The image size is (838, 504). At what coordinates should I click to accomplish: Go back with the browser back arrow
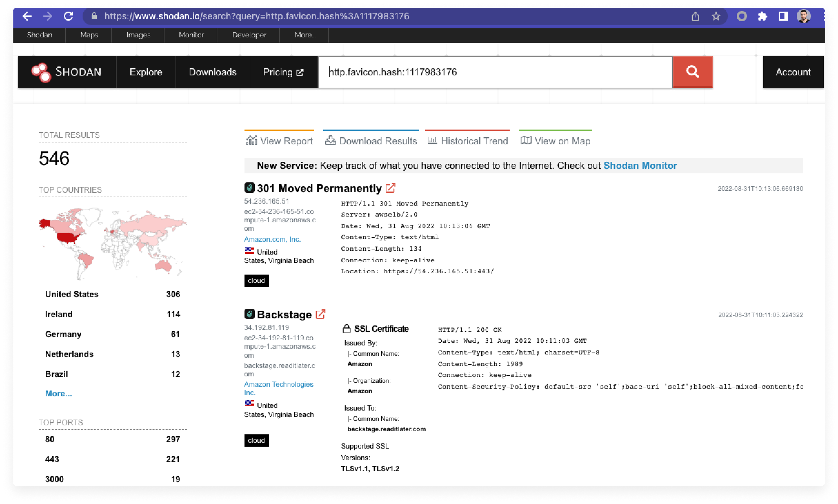(27, 16)
